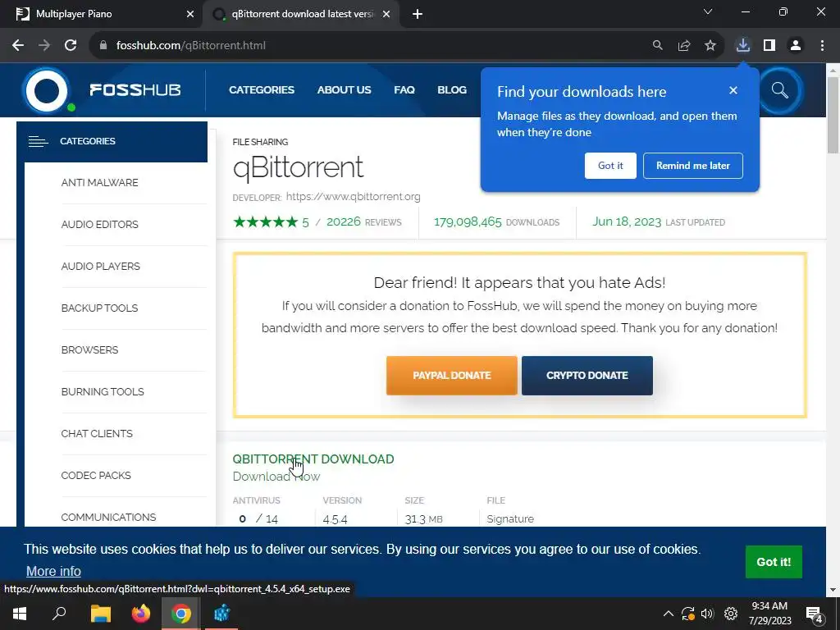Click the URL text in address bar
The image size is (840, 630).
190,46
